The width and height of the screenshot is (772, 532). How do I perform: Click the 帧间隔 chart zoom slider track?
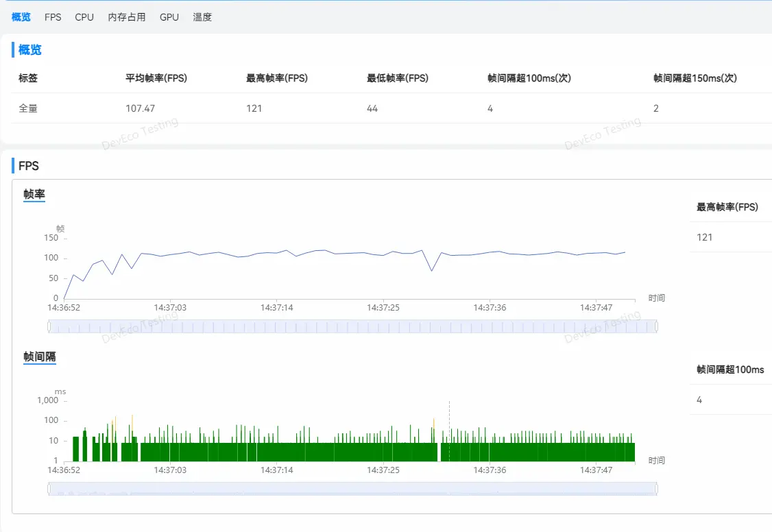click(x=352, y=489)
